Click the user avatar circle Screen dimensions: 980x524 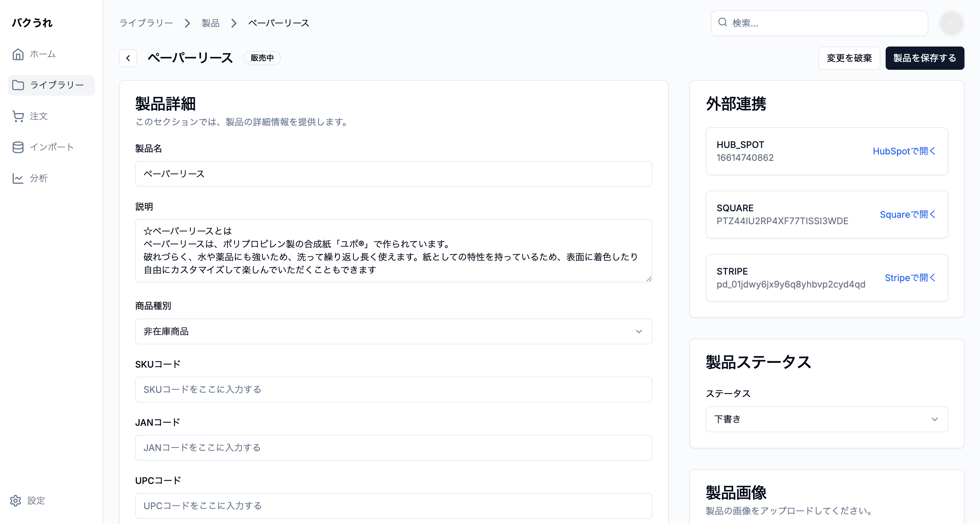pos(951,23)
